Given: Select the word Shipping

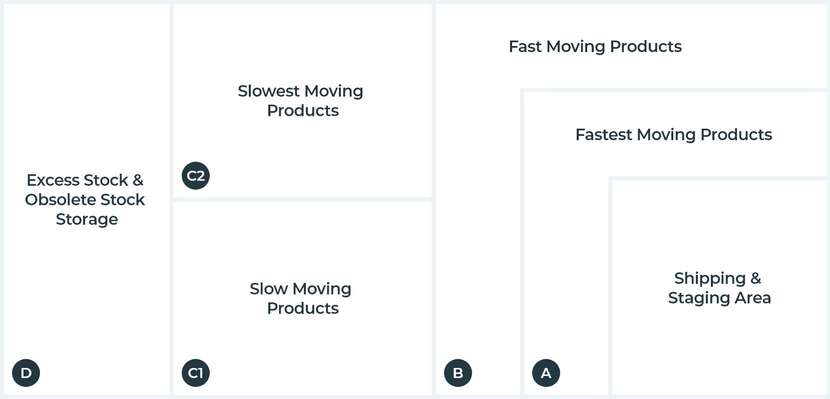Looking at the screenshot, I should point(709,278).
